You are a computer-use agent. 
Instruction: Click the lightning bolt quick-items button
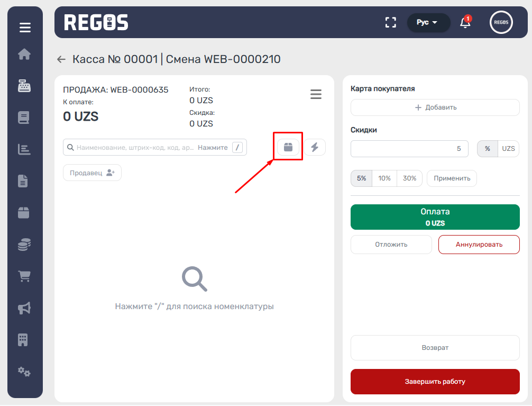pyautogui.click(x=315, y=147)
